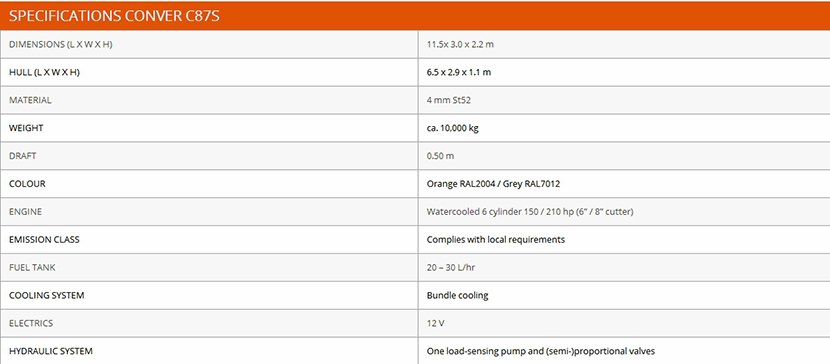Click the Orange RAL2004 / Grey RAL7012 text
This screenshot has width=830, height=364.
click(493, 184)
